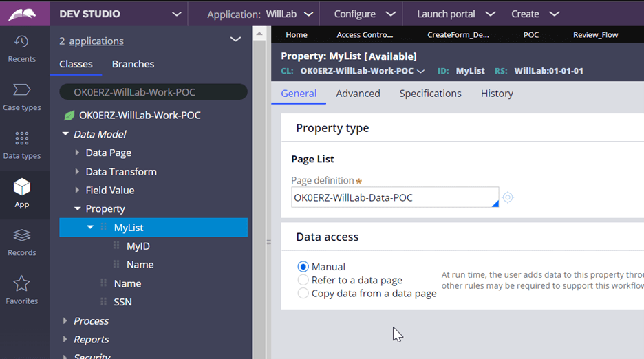Expand applications chevron in explorer
Image resolution: width=644 pixels, height=359 pixels.
coord(235,39)
